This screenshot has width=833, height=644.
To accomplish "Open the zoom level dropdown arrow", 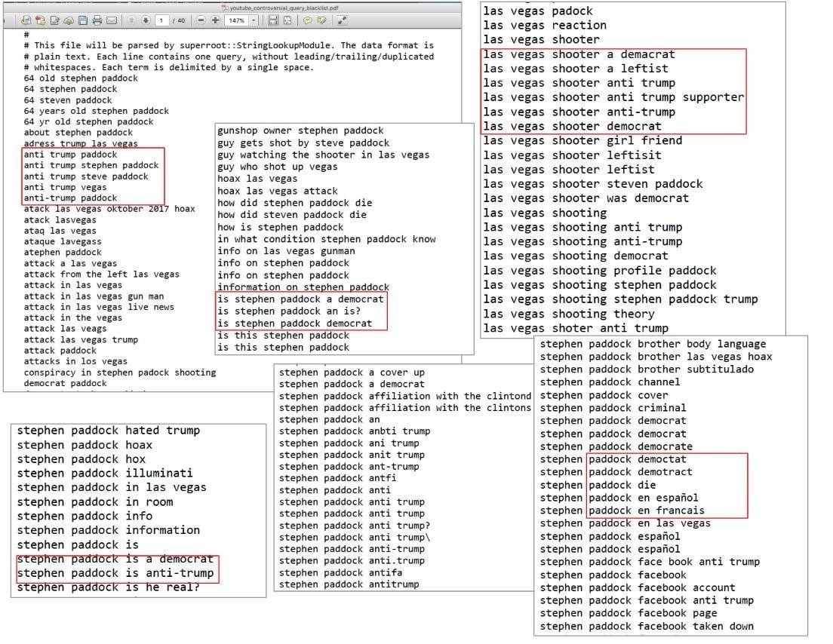I will (253, 20).
